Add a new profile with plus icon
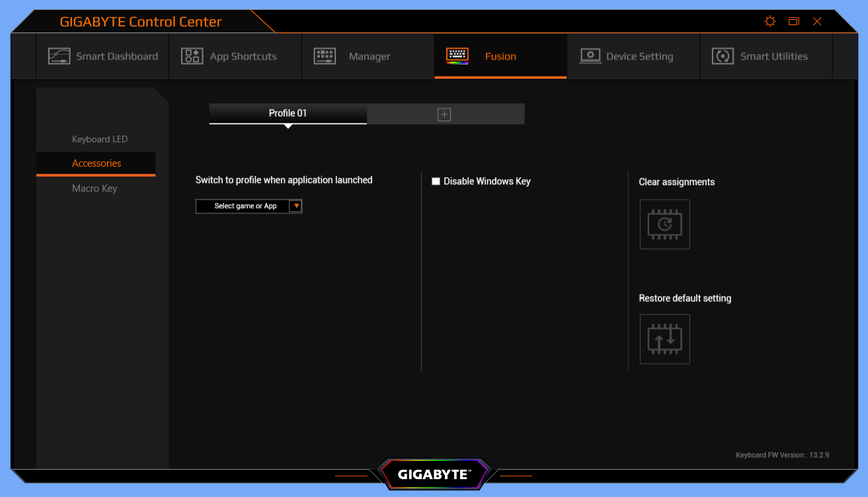The height and width of the screenshot is (497, 868). click(444, 114)
